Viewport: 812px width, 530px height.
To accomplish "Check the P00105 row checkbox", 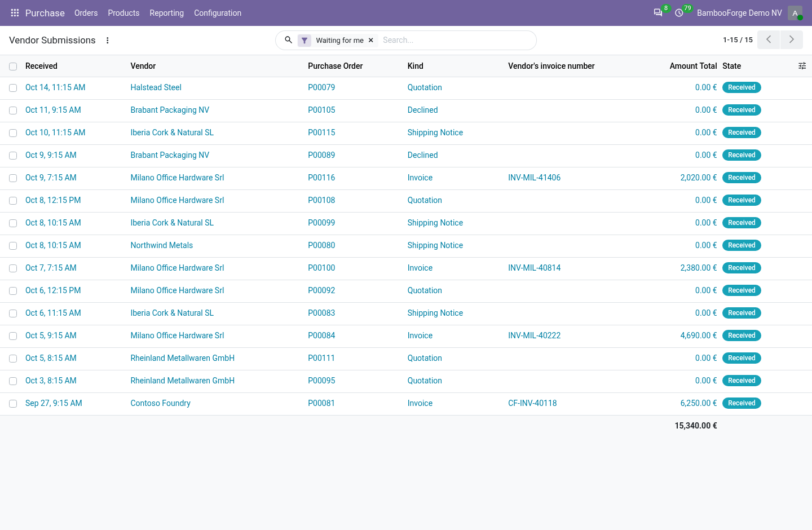I will click(13, 111).
